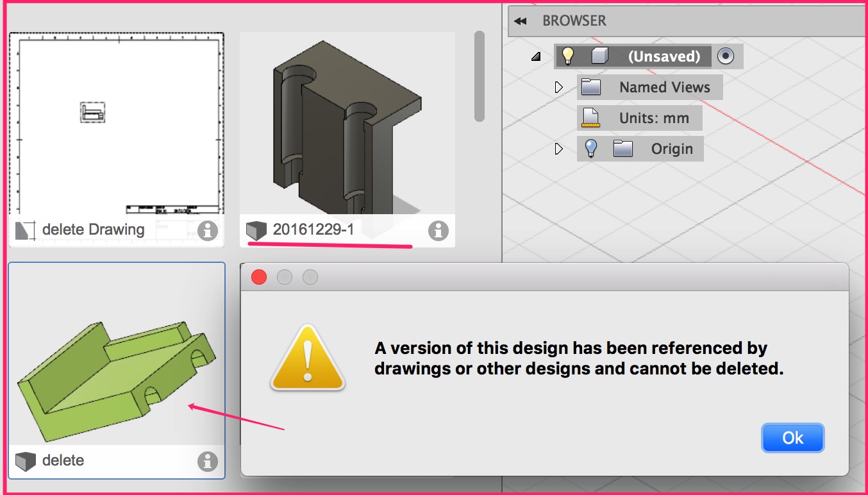868x495 pixels.
Task: Open info for the delete Drawing file
Action: tap(207, 231)
